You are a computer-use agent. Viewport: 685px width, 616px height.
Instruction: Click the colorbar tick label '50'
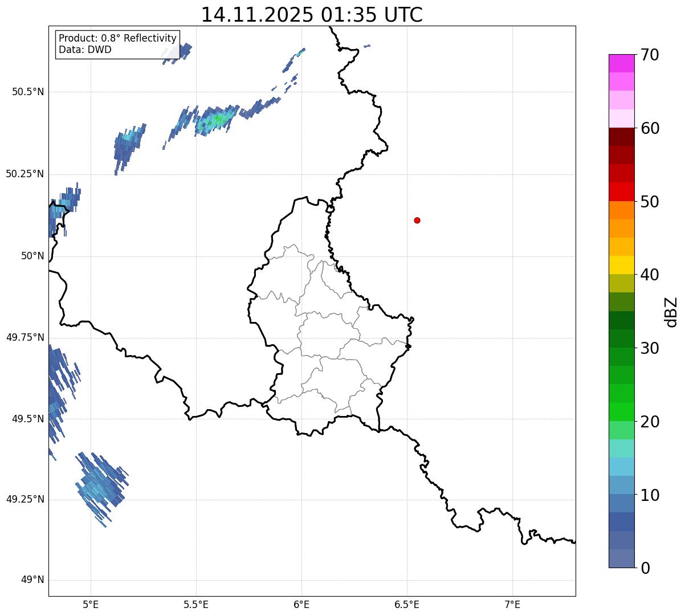point(650,202)
